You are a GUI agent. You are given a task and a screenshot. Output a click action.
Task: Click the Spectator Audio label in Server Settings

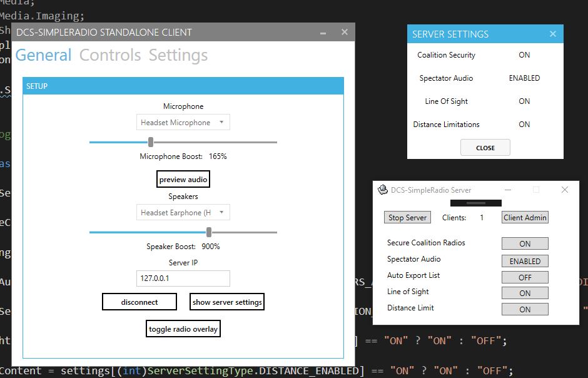[x=446, y=78]
